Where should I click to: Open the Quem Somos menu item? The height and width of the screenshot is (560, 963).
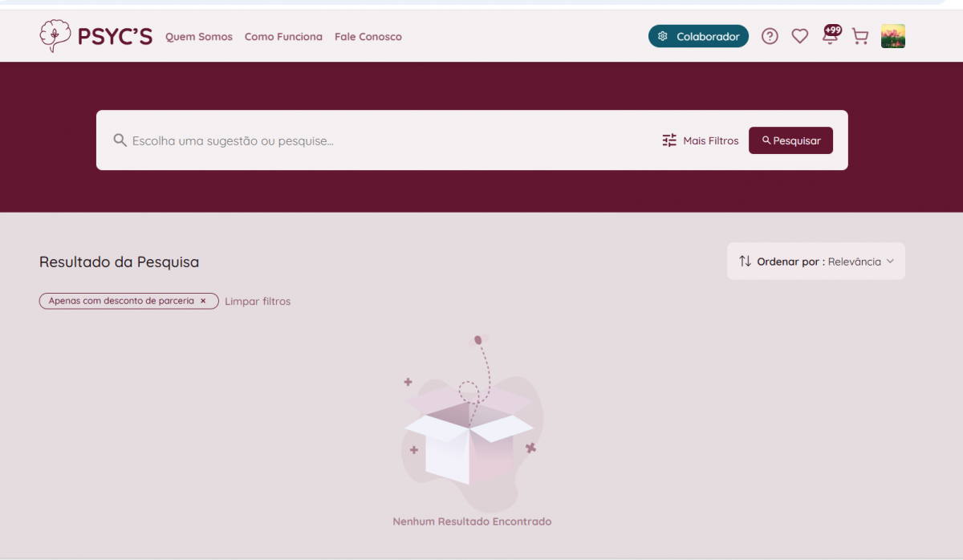[199, 37]
